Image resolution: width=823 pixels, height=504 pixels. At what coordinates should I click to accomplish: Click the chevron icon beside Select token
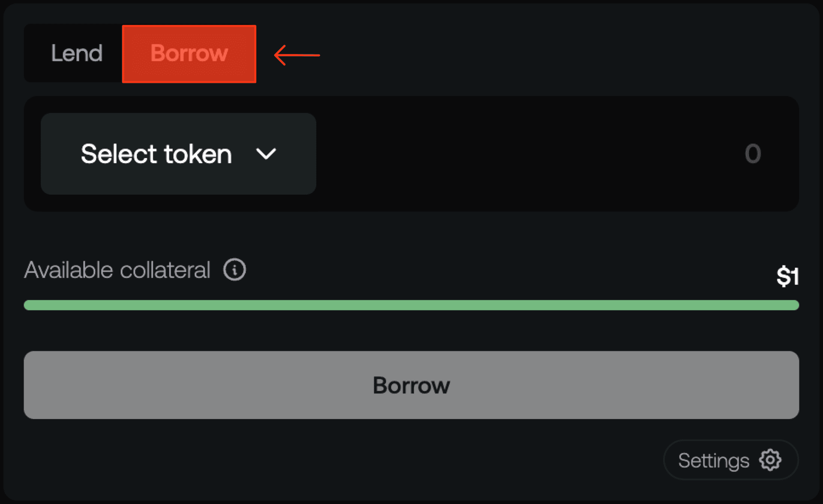[x=266, y=154]
